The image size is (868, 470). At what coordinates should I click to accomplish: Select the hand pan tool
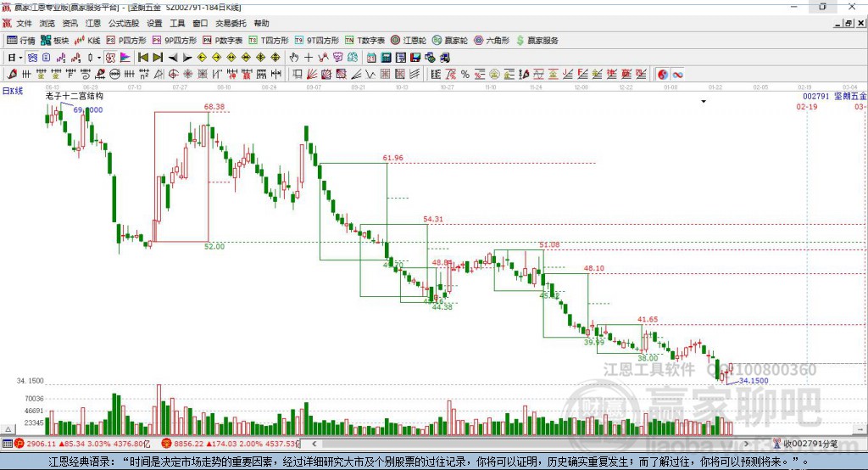click(x=294, y=58)
